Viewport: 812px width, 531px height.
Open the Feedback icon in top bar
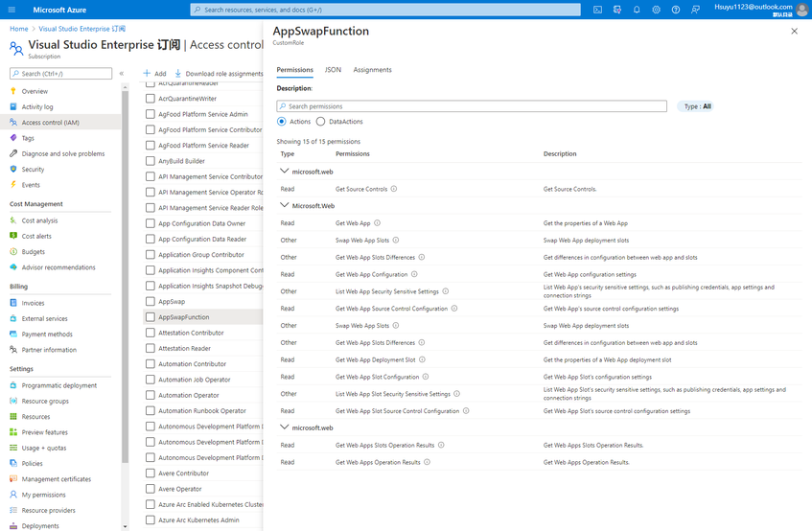(695, 10)
